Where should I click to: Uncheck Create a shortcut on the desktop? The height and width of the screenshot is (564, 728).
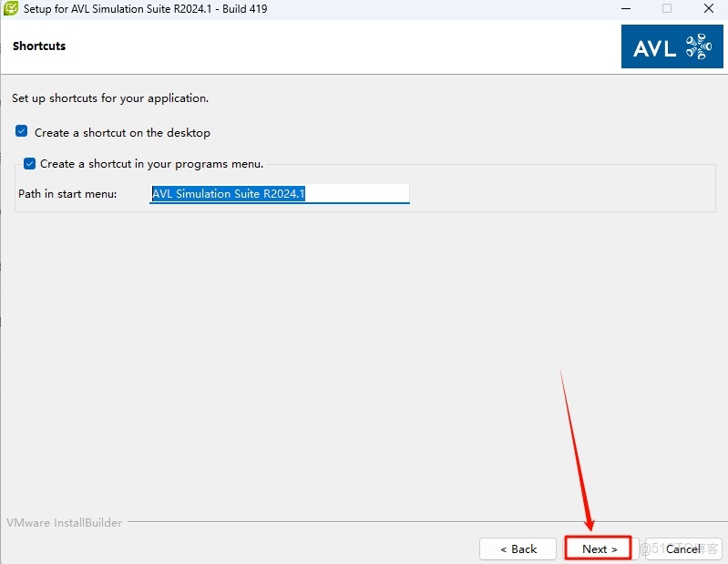21,131
